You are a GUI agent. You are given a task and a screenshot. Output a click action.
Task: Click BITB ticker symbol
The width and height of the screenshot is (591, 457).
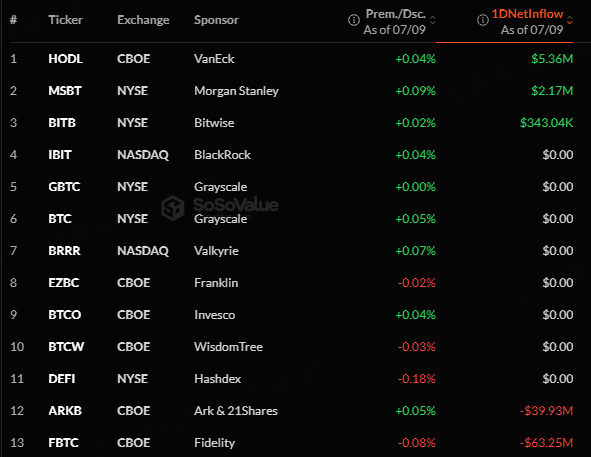click(62, 123)
